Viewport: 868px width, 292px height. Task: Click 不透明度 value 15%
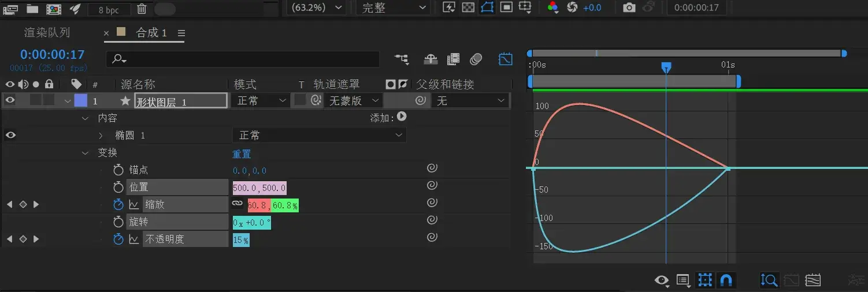pos(241,240)
